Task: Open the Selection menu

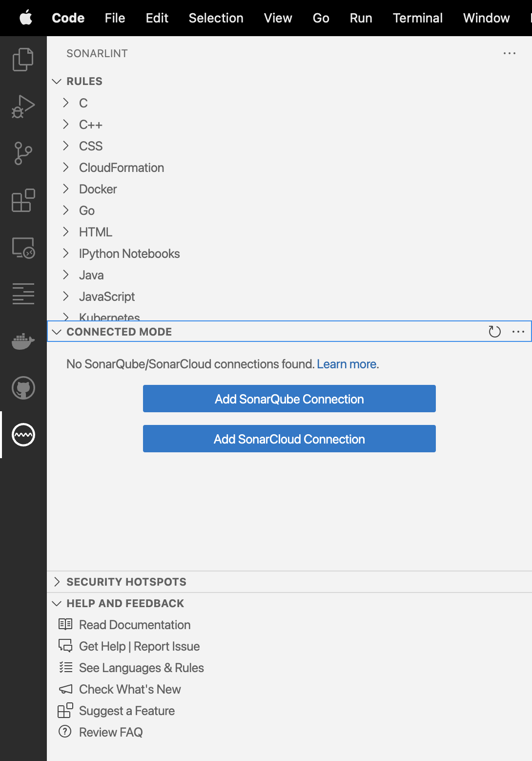Action: pyautogui.click(x=216, y=18)
